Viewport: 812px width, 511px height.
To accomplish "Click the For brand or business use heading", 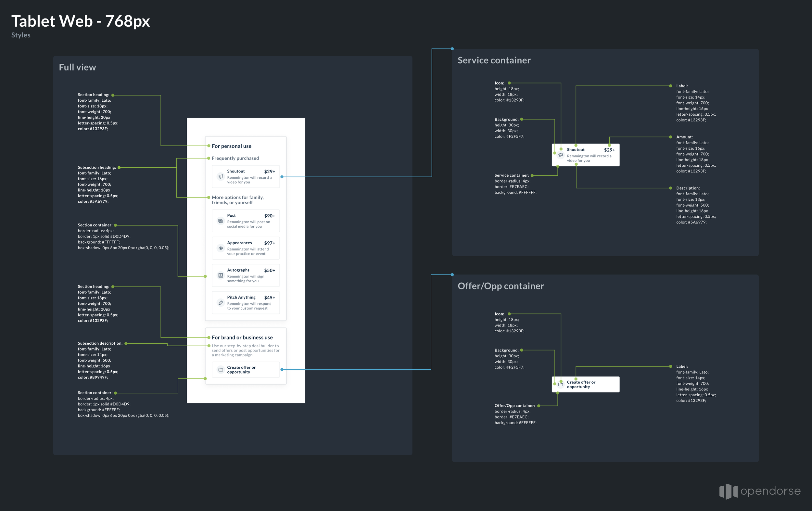I will [x=242, y=338].
